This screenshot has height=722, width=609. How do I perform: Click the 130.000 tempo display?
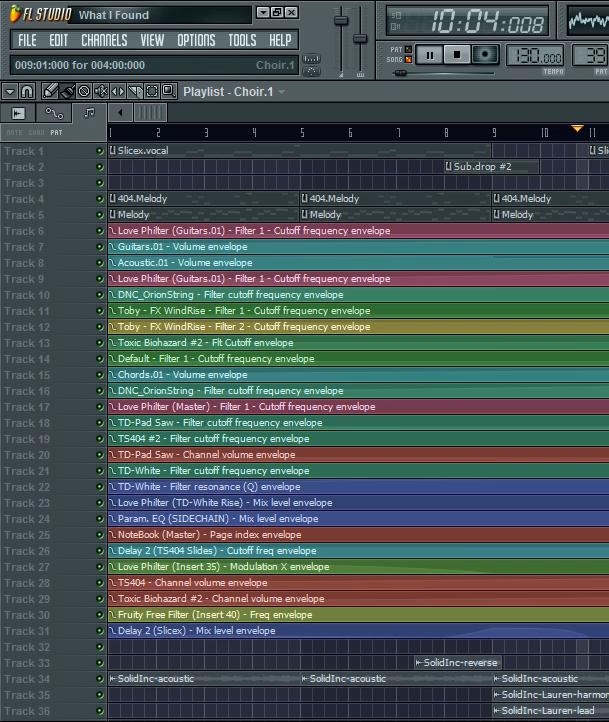536,56
